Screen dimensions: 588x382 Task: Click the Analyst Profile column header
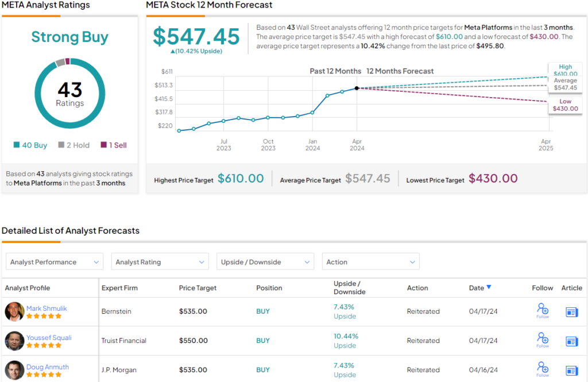[x=28, y=288]
